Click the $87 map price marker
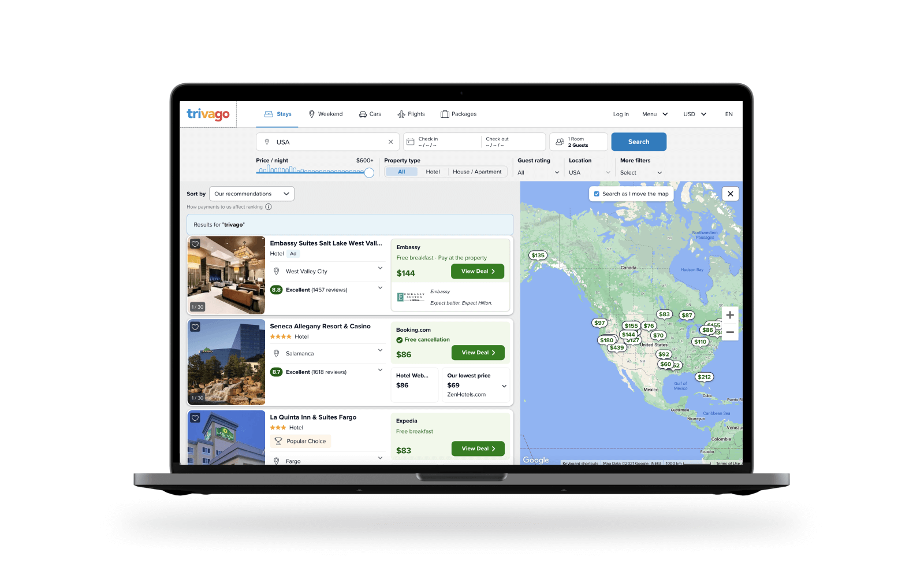924x578 pixels. click(687, 315)
